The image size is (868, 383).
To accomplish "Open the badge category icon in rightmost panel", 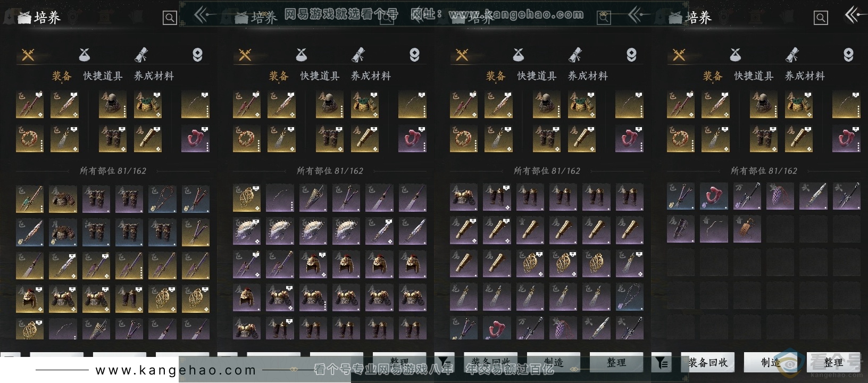I will pyautogui.click(x=848, y=55).
